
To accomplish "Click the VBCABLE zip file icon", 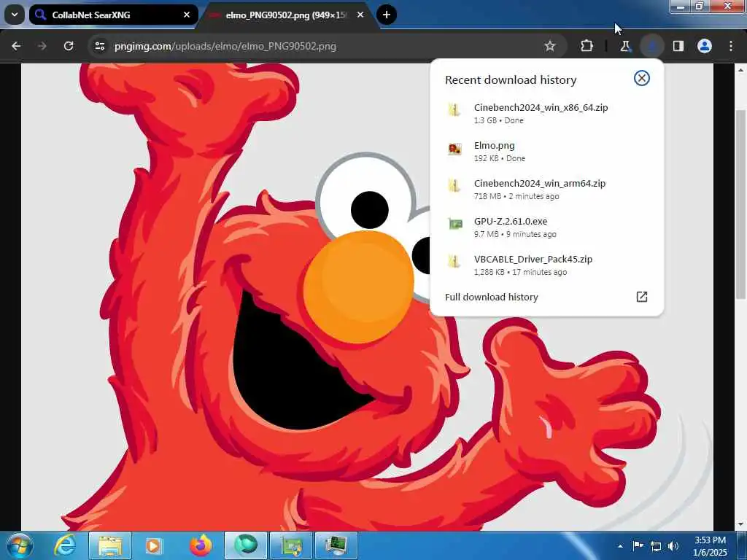I will (454, 262).
